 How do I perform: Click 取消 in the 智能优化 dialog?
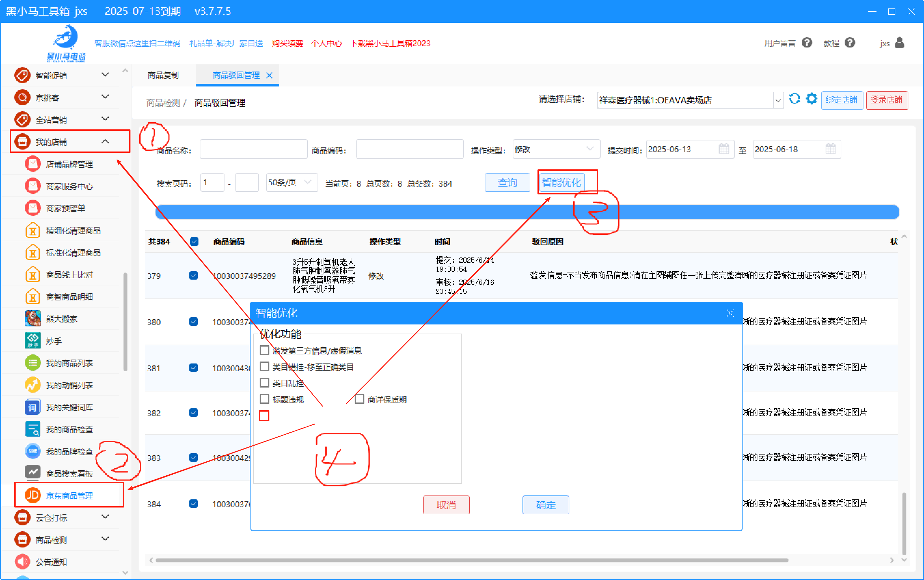[x=446, y=505]
